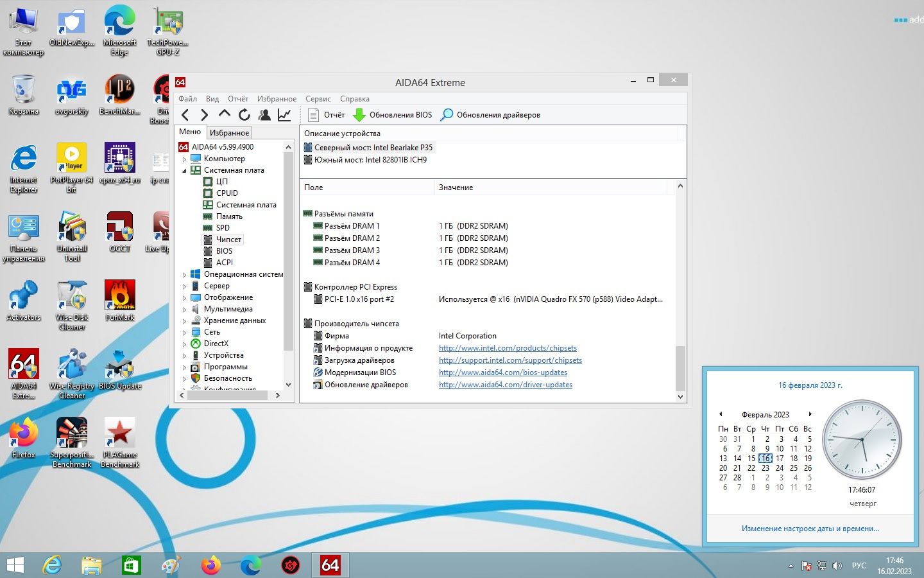Go up one level with the up arrow

click(224, 114)
